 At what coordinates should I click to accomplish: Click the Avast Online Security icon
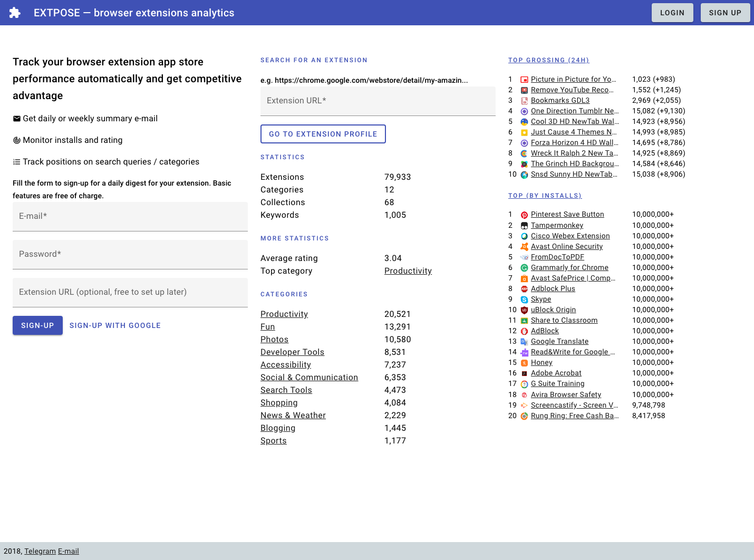(524, 247)
